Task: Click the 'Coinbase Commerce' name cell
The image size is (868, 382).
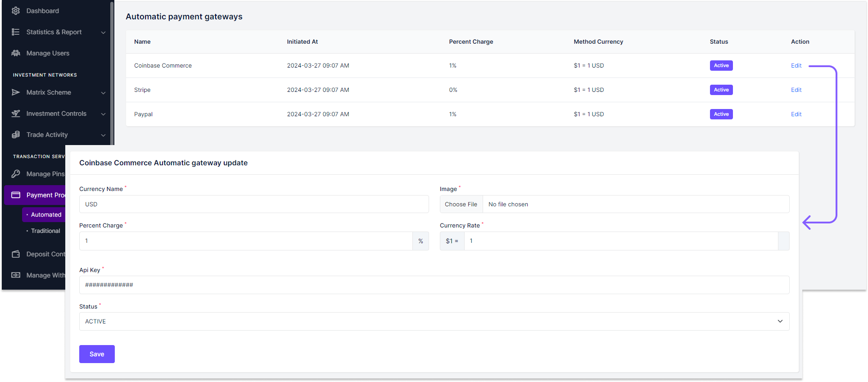Action: pyautogui.click(x=163, y=66)
